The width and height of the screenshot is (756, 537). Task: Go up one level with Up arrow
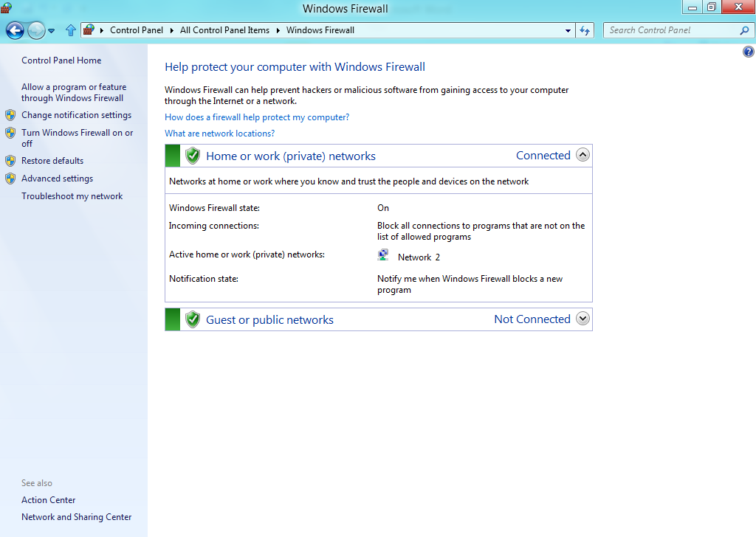pos(71,30)
